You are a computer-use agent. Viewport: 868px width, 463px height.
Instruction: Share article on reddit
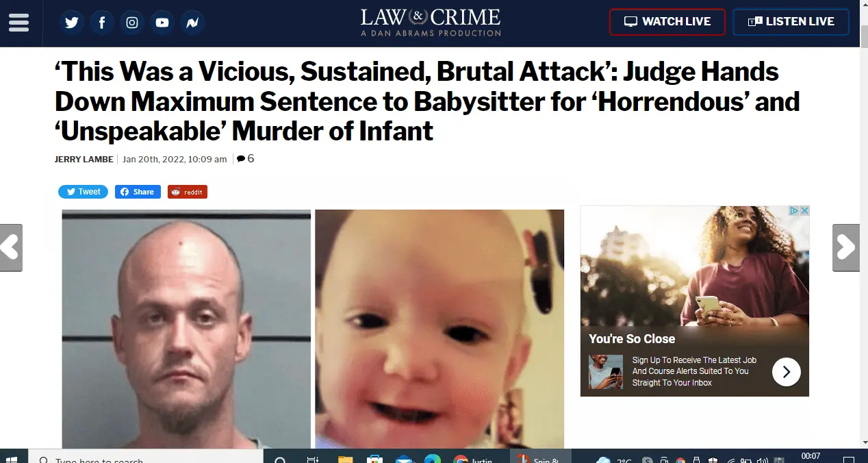tap(188, 192)
